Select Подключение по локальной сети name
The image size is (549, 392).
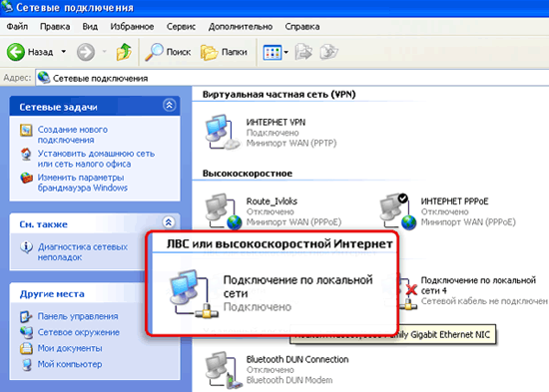[x=297, y=286]
